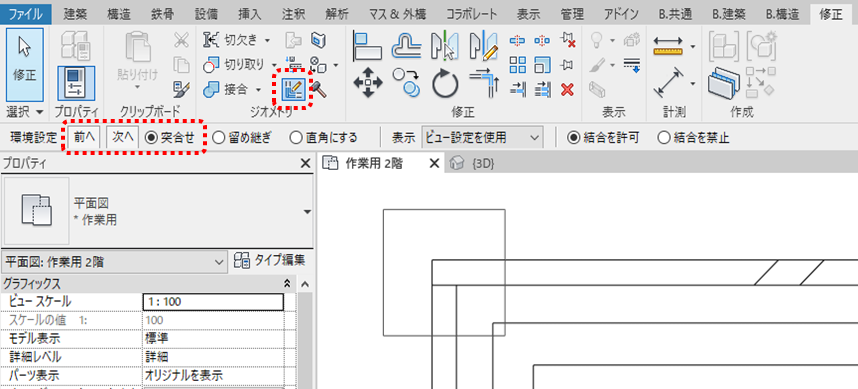Screen dimensions: 858x389
Task: Click the Create Similar icon in 作成
Action: pos(723,84)
